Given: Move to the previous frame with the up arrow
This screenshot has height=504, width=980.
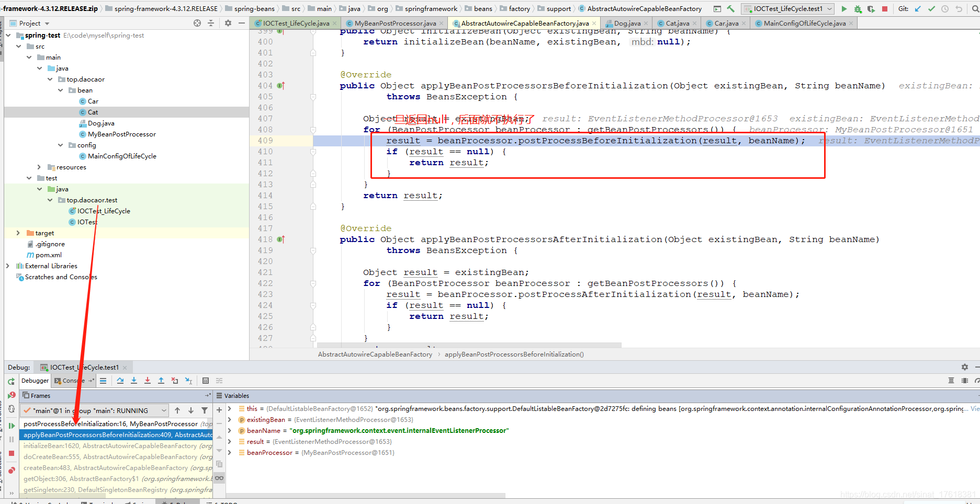Looking at the screenshot, I should pos(177,410).
